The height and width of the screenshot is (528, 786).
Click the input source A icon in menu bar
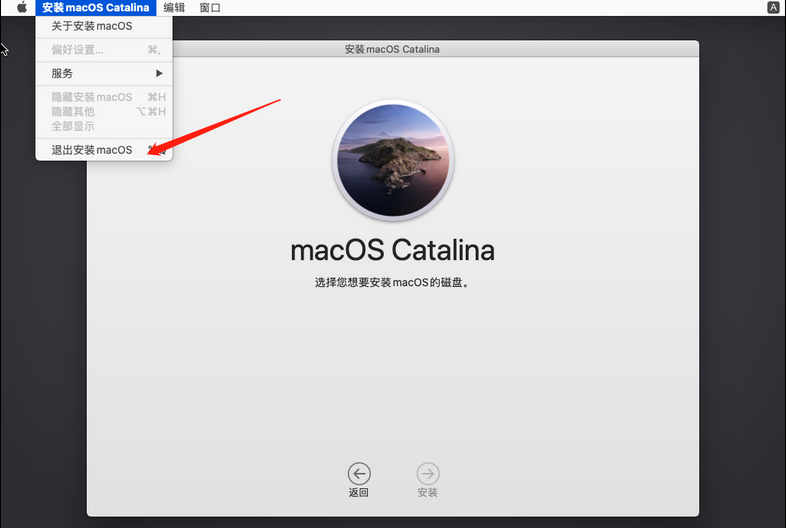tap(773, 8)
